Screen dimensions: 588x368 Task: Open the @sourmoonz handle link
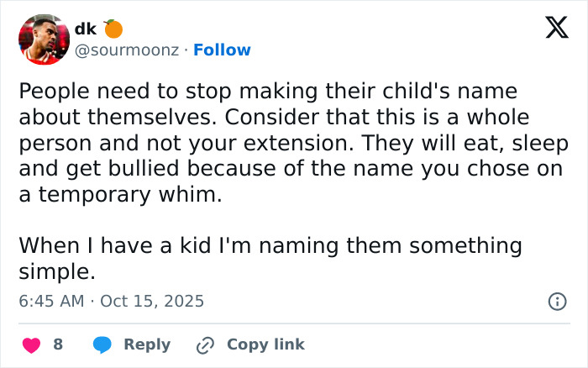[126, 50]
